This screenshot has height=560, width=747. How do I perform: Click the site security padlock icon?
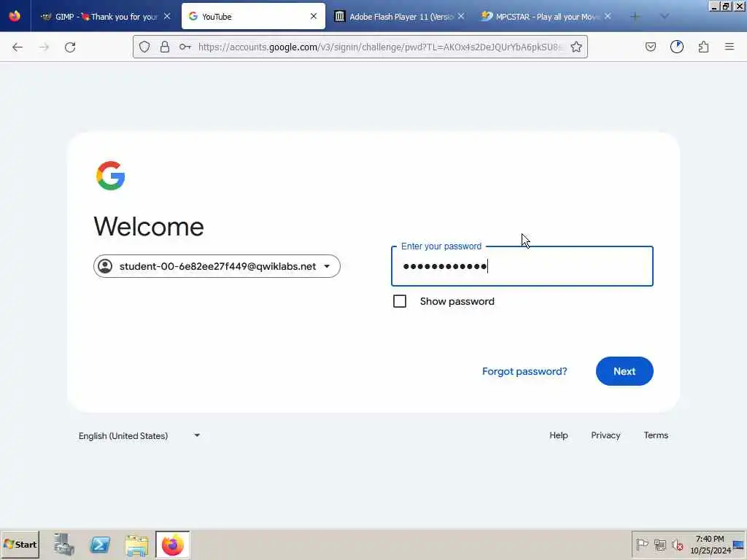(x=165, y=47)
